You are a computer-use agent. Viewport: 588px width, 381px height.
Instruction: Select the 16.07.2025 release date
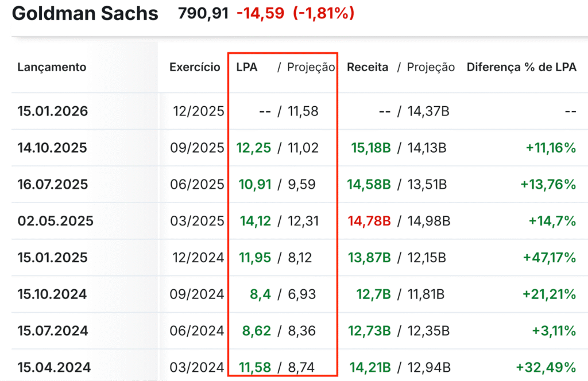point(52,184)
